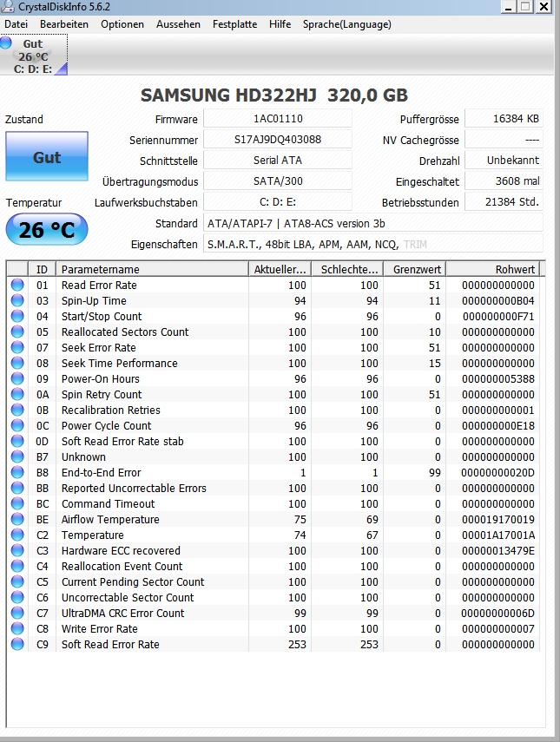This screenshot has width=560, height=742.
Task: Click status orb for Current Pending Sector Count
Action: [x=17, y=581]
